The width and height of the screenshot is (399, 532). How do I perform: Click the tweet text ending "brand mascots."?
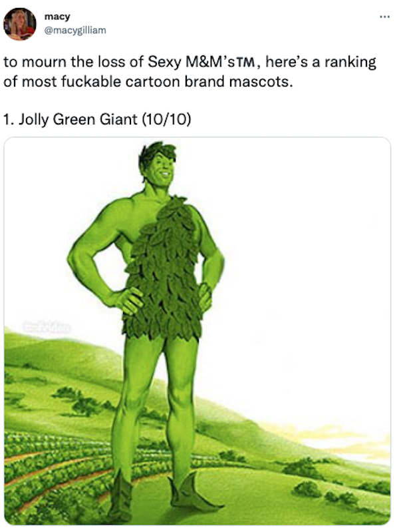(148, 82)
